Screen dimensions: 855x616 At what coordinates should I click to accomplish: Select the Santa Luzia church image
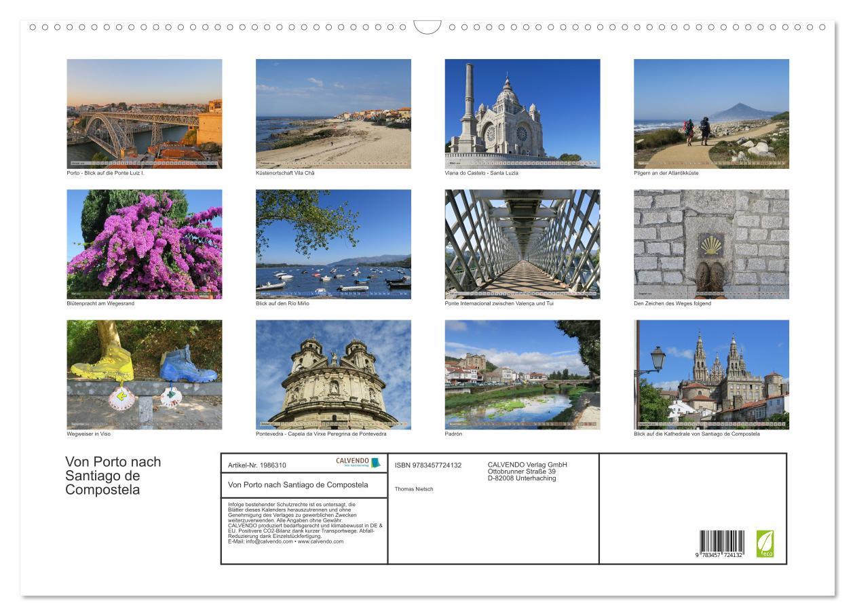[522, 112]
